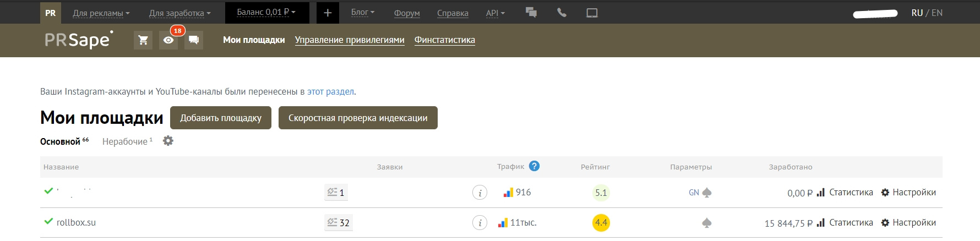
Task: Open Управление привилегиями menu item
Action: [x=350, y=40]
